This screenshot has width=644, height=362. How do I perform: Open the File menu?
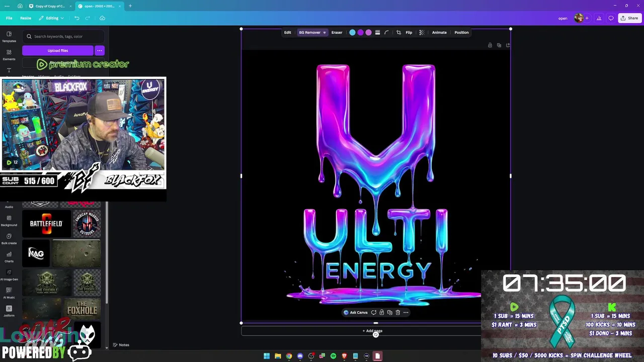9,18
